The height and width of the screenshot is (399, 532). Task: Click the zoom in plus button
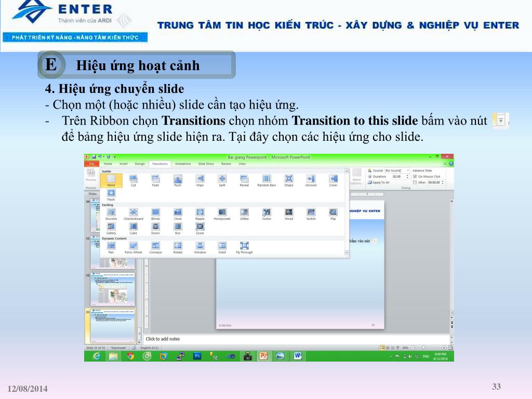tap(444, 348)
